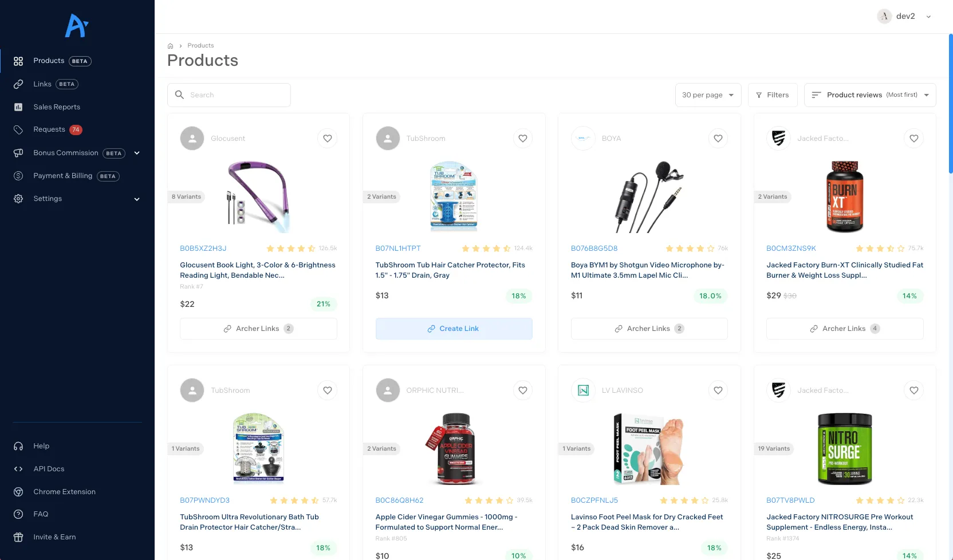Open the Filters button
This screenshot has width=953, height=560.
tap(773, 95)
